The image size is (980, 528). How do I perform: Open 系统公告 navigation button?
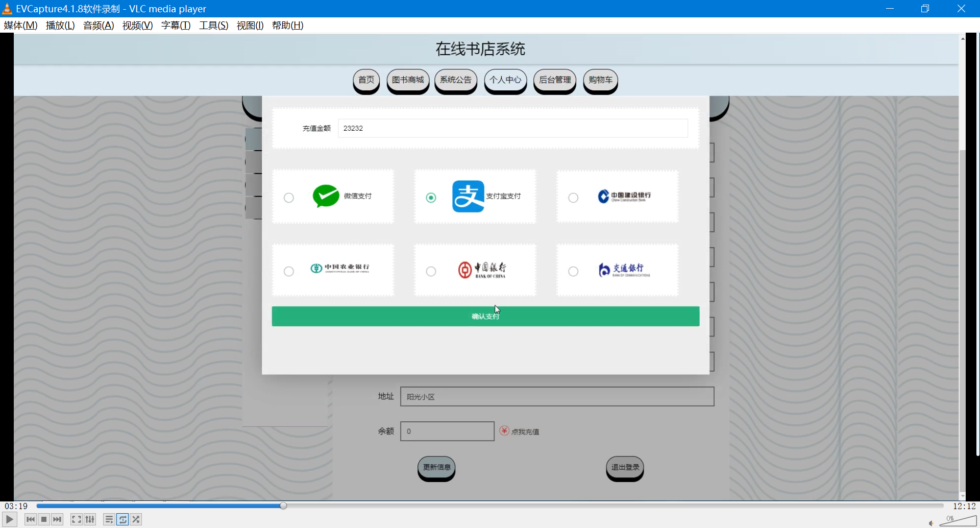pyautogui.click(x=456, y=80)
